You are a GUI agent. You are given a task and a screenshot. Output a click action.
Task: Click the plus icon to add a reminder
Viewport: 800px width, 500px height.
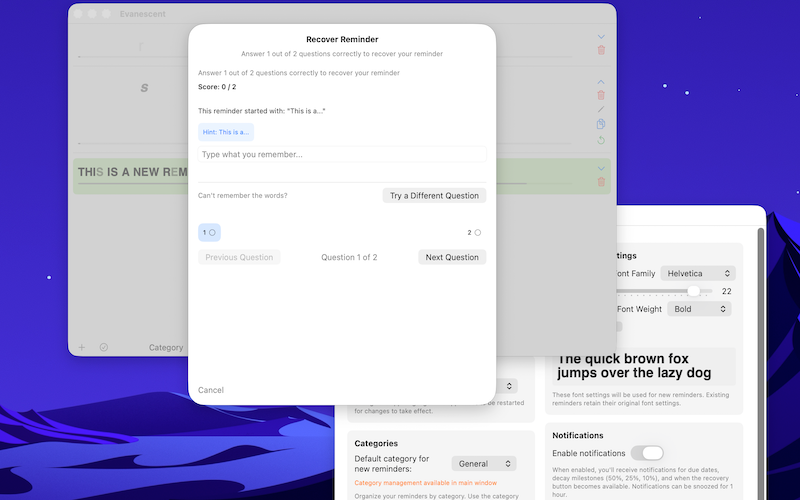pyautogui.click(x=82, y=348)
